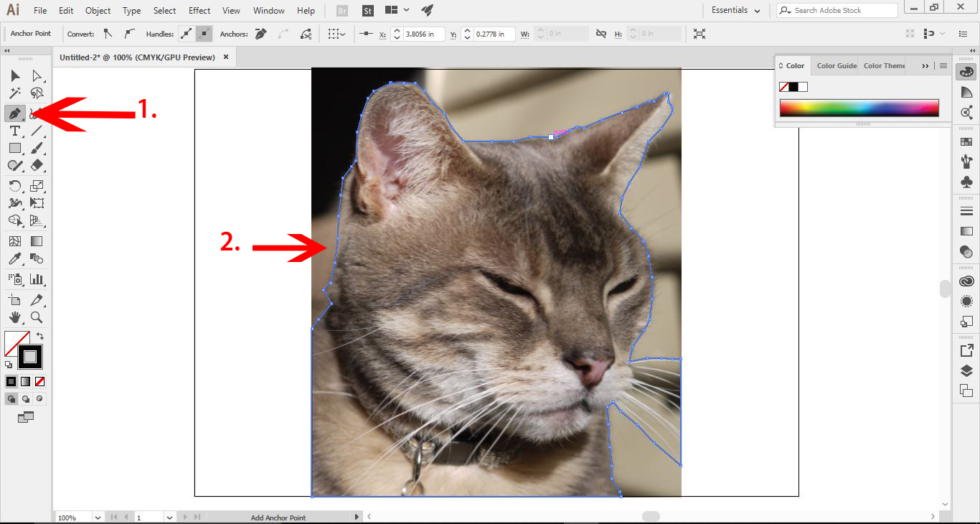The image size is (980, 524).
Task: Open the Layers panel from the right dock
Action: [966, 372]
